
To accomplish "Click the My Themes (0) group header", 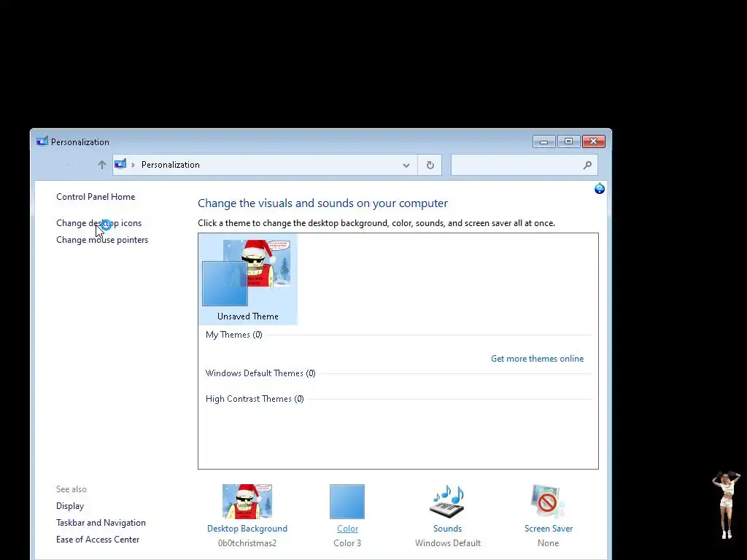I will [234, 335].
